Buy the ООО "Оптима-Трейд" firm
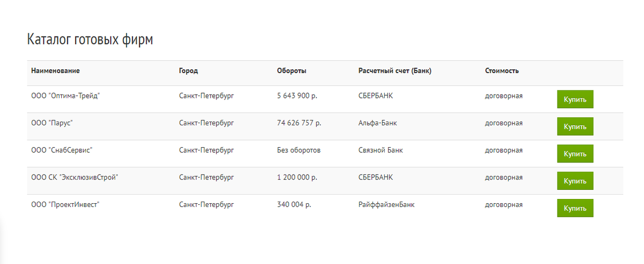This screenshot has width=644, height=264. (575, 99)
